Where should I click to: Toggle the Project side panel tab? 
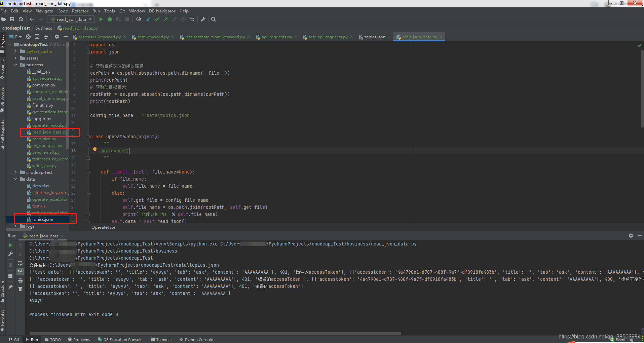(3, 44)
